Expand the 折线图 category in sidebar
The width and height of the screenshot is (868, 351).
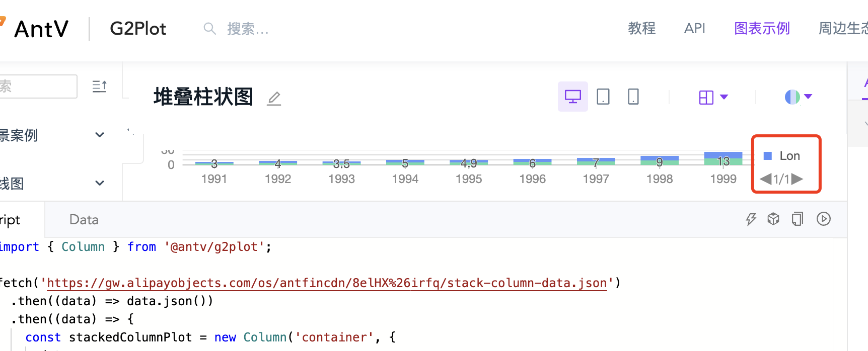coord(99,183)
